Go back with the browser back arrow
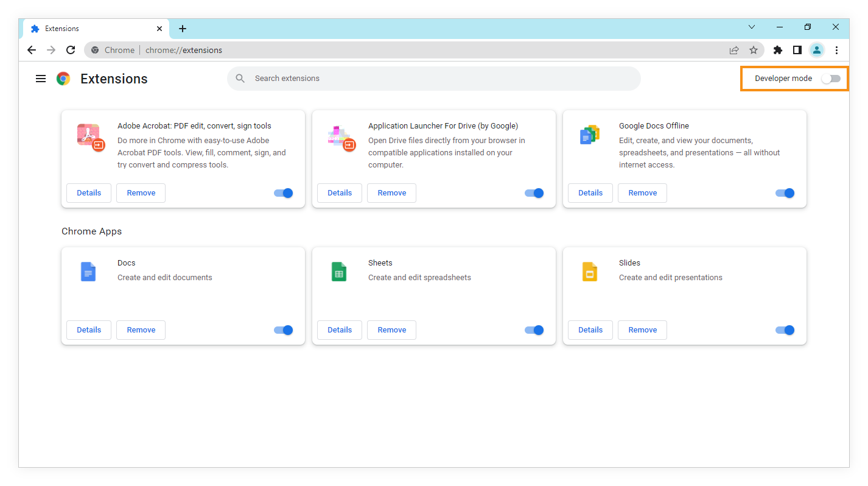Viewport: 868px width, 486px height. coord(32,50)
